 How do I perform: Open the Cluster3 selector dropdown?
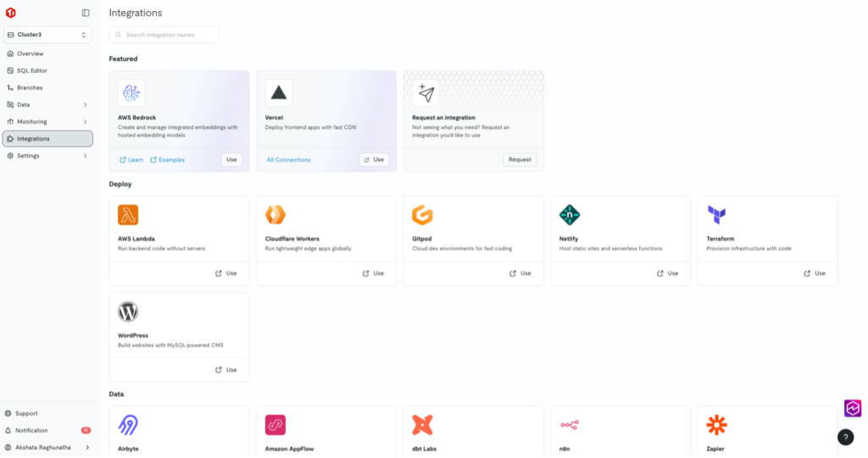point(47,35)
